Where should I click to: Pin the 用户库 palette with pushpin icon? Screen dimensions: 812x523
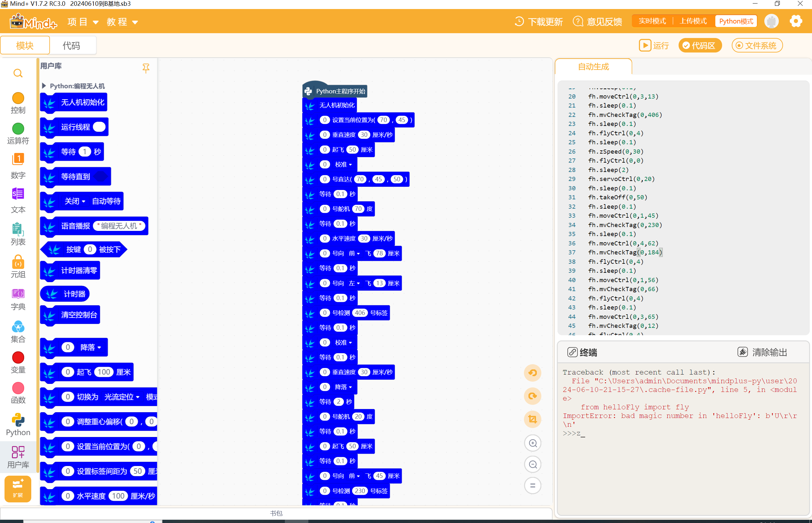(146, 68)
